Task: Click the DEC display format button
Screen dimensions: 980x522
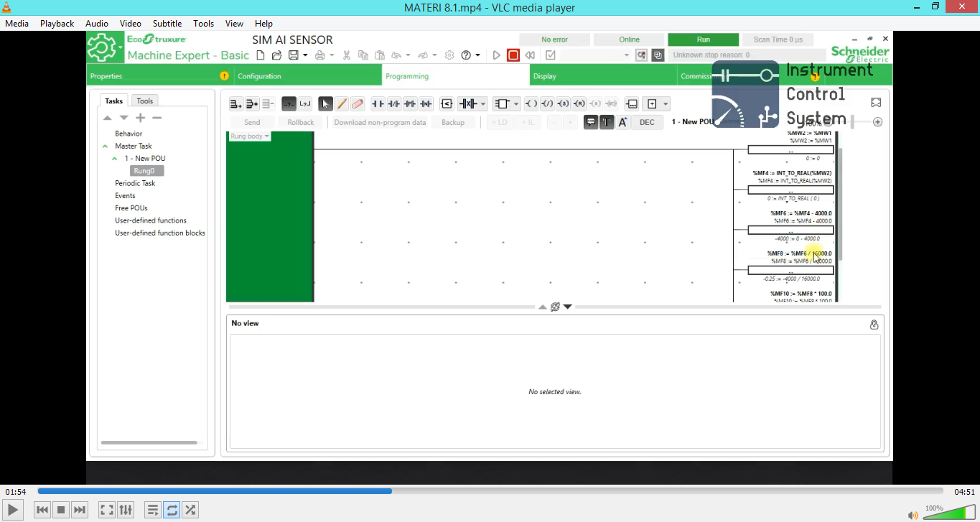Action: pyautogui.click(x=647, y=122)
